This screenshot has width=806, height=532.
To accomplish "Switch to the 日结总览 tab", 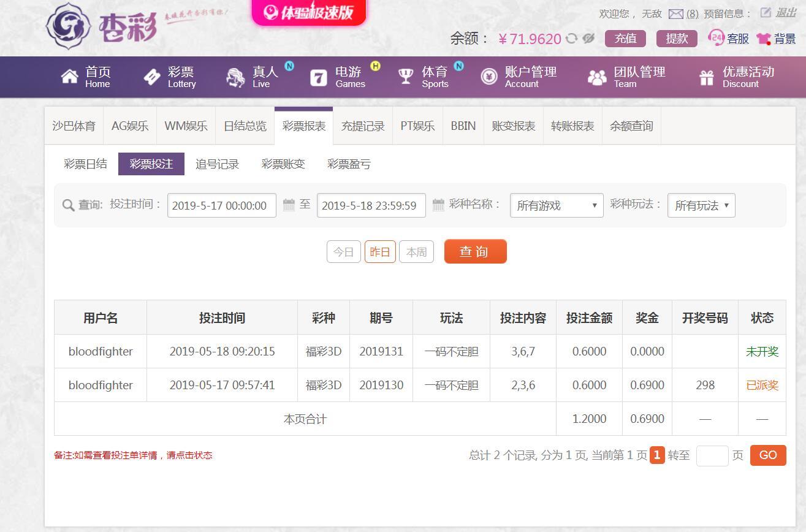I will (x=245, y=126).
